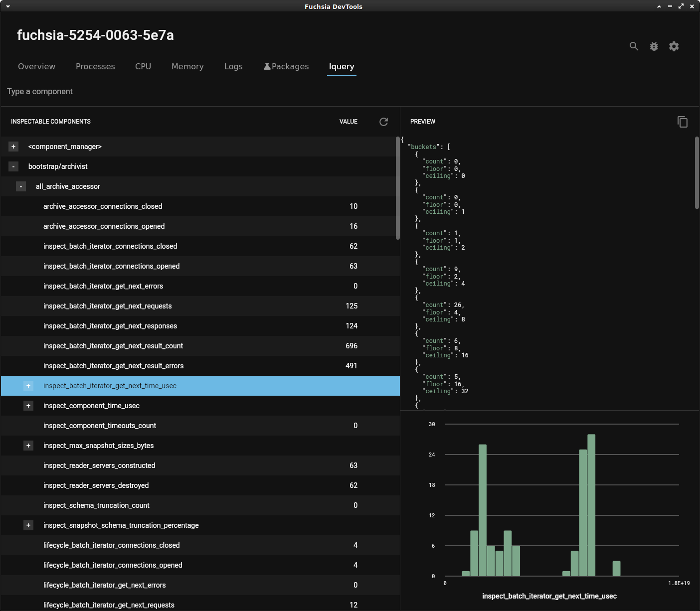Open settings via the gear icon

coord(674,46)
